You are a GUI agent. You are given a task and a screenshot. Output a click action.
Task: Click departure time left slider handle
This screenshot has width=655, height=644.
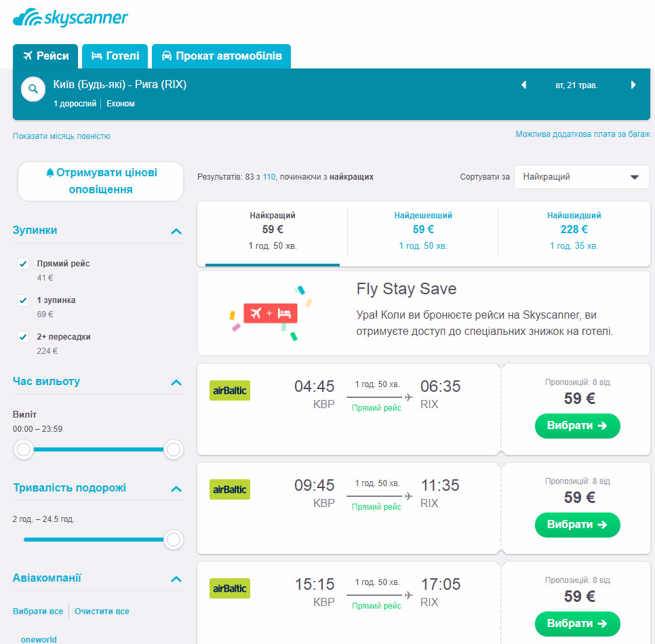(x=24, y=449)
